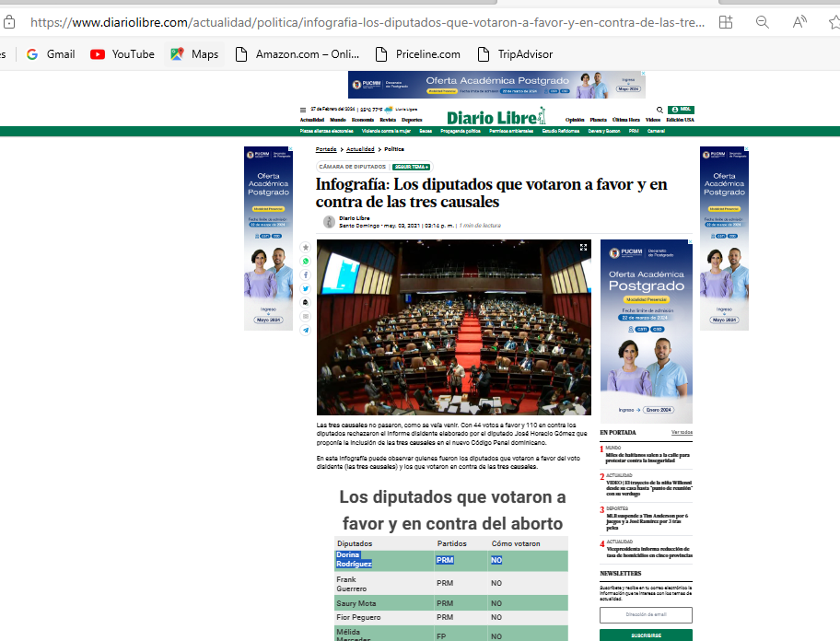Open the browser apps grid icon
The width and height of the screenshot is (840, 641).
point(726,22)
